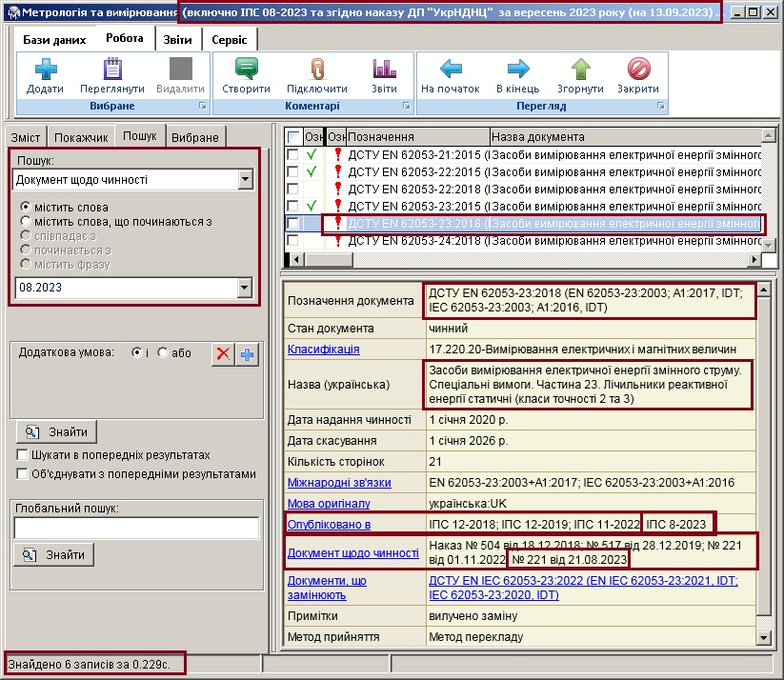Click the results list scroll-right arrow
Image resolution: width=784 pixels, height=680 pixels.
(755, 259)
